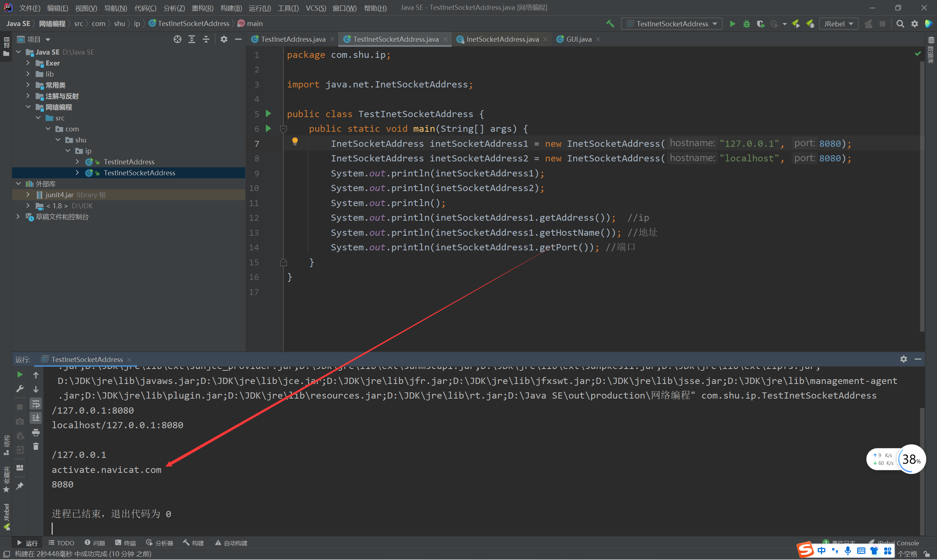The height and width of the screenshot is (560, 937).
Task: Open run panel settings gear
Action: point(903,359)
